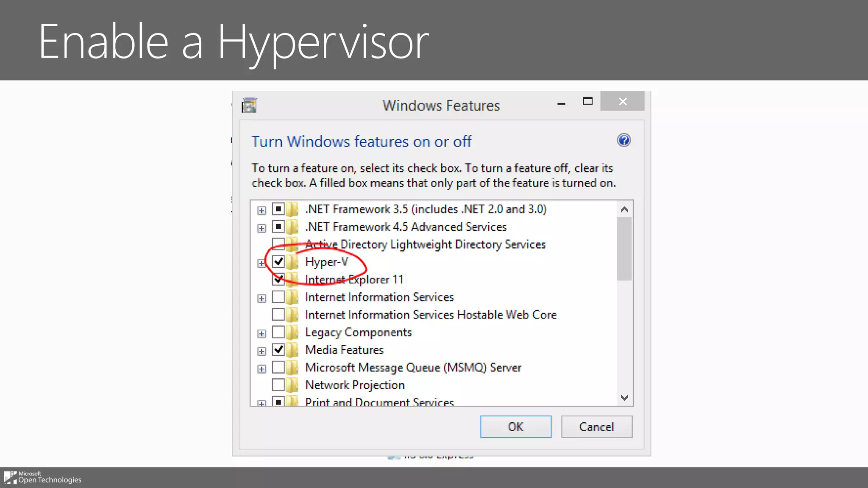This screenshot has width=868, height=488.
Task: Select the Network Projection label
Action: tap(355, 385)
